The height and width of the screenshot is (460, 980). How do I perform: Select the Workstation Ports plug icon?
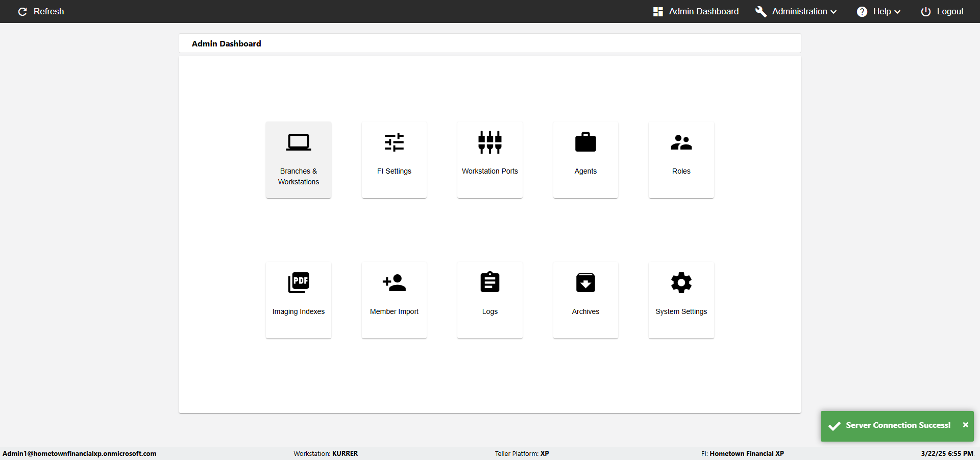(x=490, y=142)
